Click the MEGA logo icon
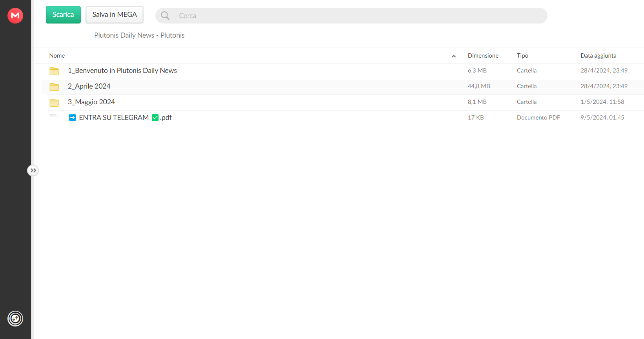Image resolution: width=644 pixels, height=339 pixels. (15, 16)
